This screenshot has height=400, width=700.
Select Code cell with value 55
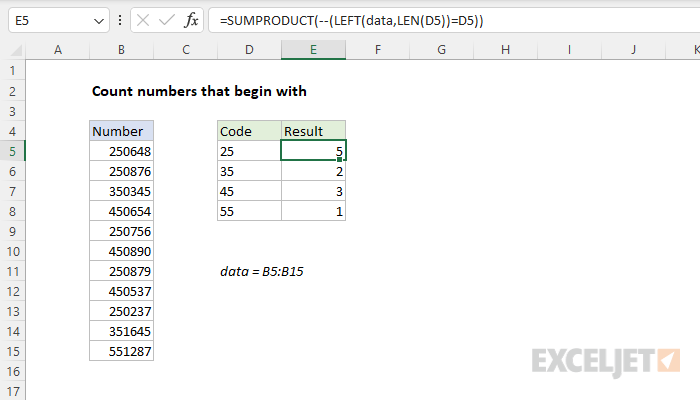(x=249, y=211)
